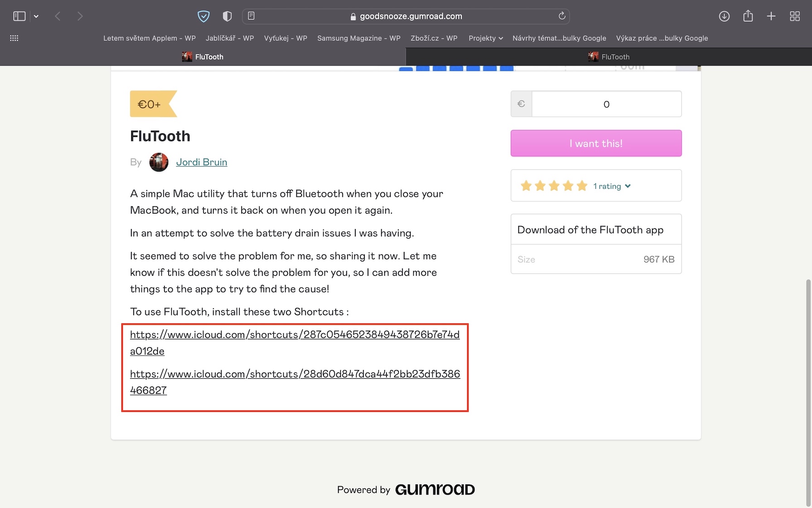Open the blue shield VPN extension
The image size is (812, 508).
203,16
